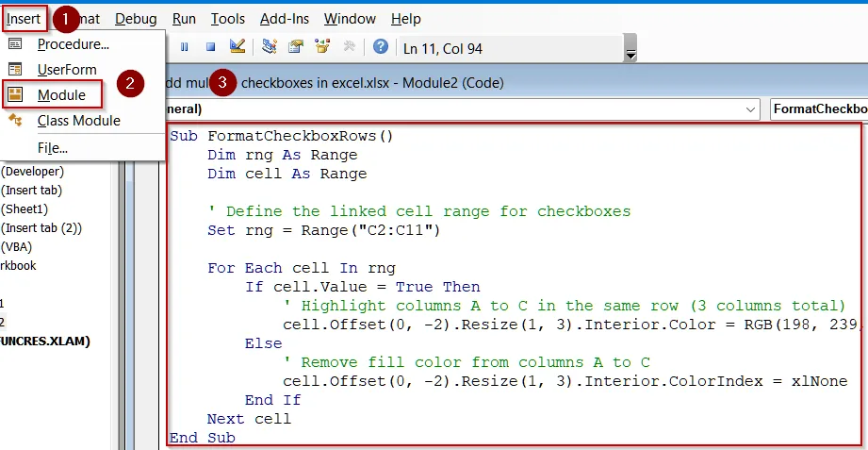Open the Tools menu
Viewport: 868px width, 450px height.
tap(227, 19)
